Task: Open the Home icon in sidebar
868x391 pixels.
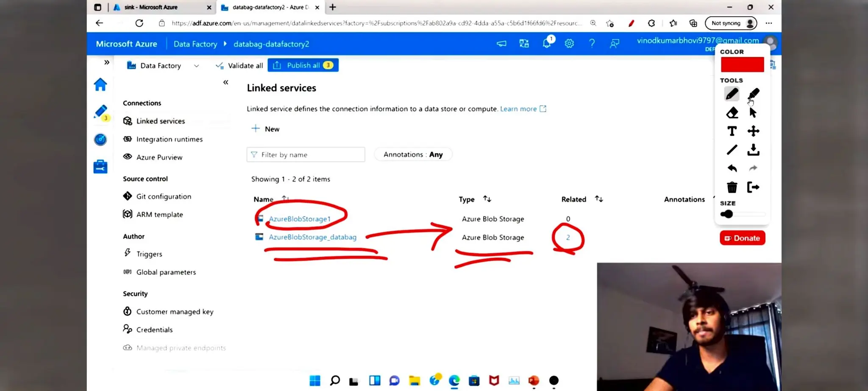Action: (100, 85)
